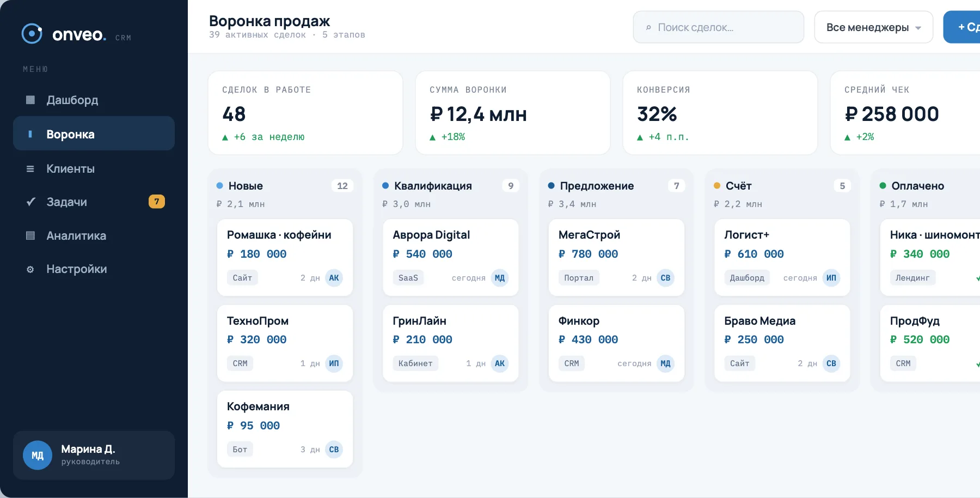Click the Браво Медиа deal title

pyautogui.click(x=760, y=321)
